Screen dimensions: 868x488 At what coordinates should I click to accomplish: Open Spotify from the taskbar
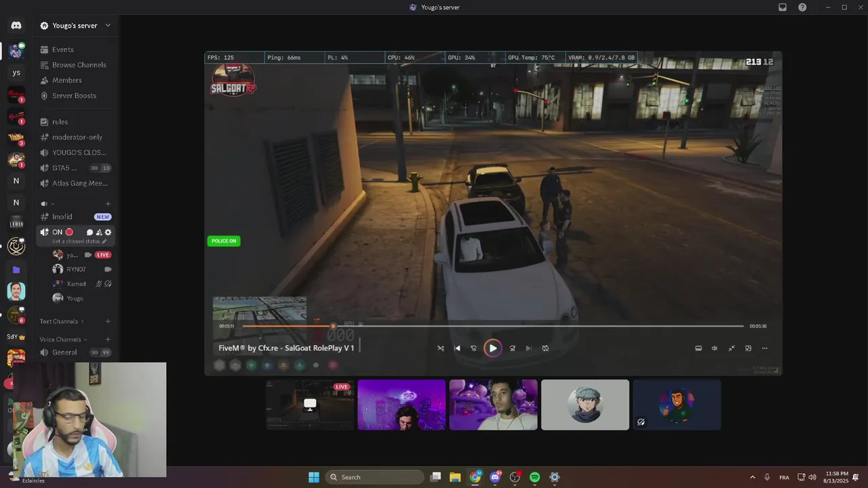[x=534, y=477]
